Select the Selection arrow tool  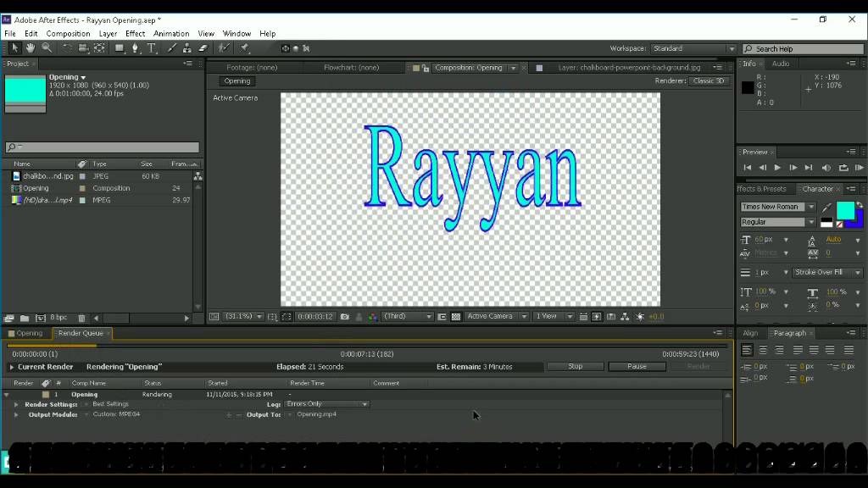tap(15, 48)
